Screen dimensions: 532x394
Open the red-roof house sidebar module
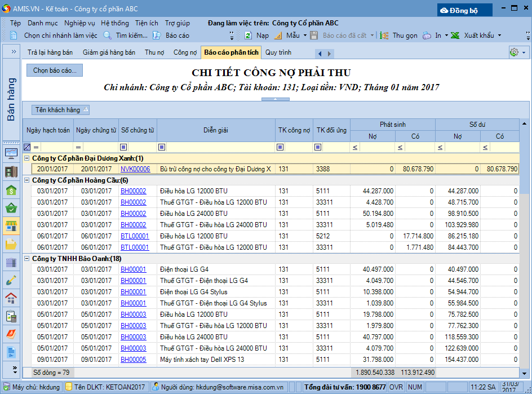11,298
